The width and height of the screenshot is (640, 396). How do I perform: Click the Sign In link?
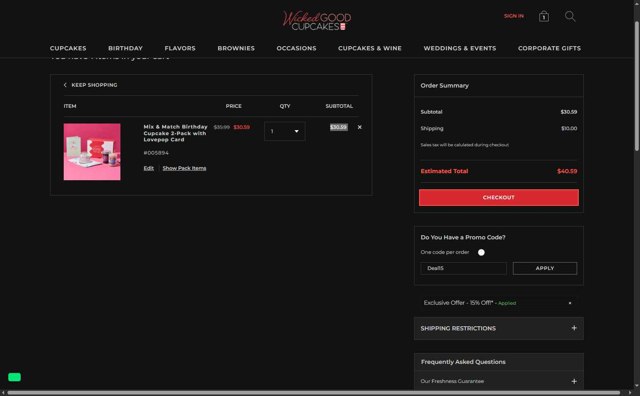pyautogui.click(x=513, y=16)
